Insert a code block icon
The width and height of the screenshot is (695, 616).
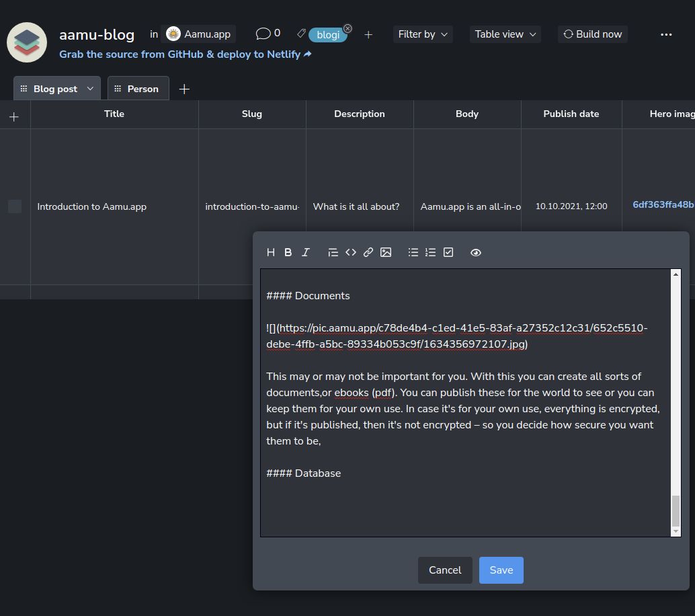click(x=351, y=252)
